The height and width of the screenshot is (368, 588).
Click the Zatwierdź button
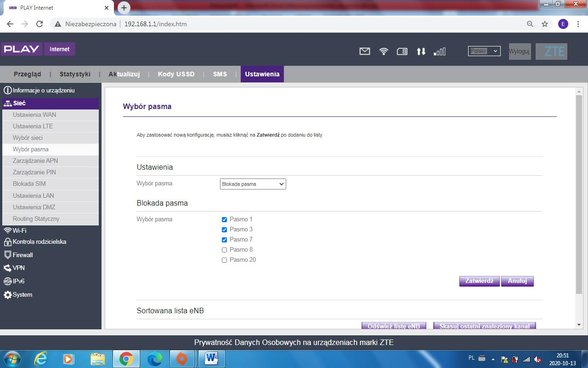click(x=479, y=281)
